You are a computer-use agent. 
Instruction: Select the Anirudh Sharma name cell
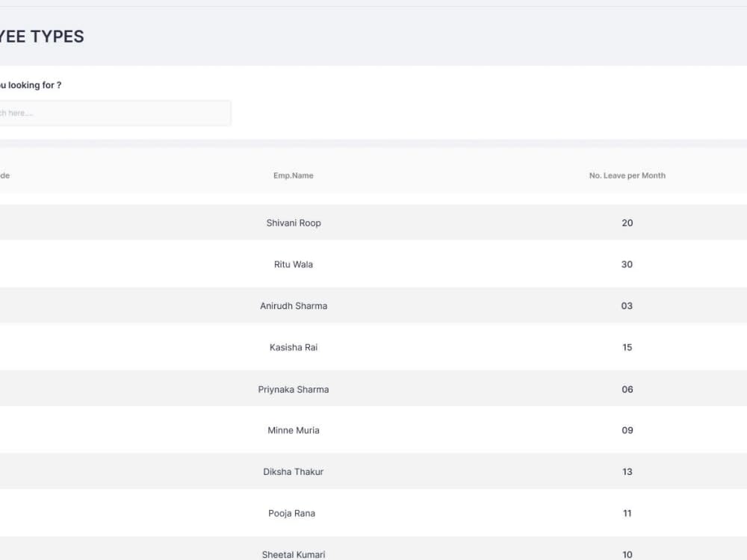coord(294,305)
